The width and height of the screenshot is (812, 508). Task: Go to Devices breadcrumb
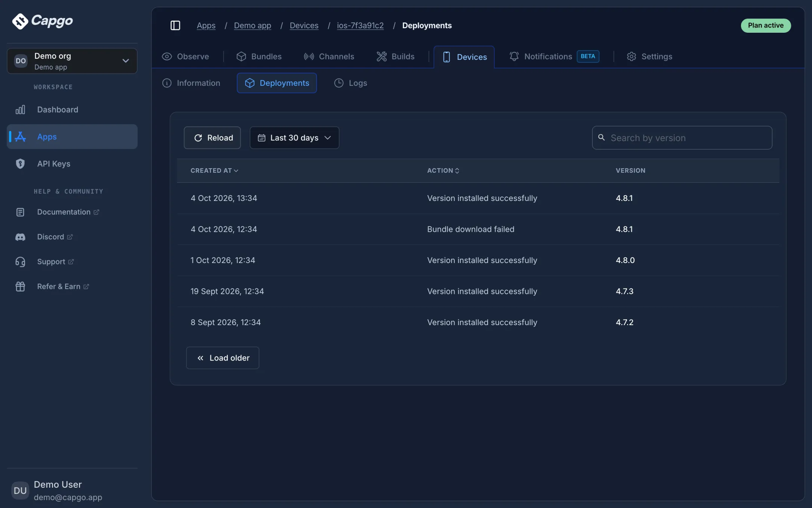[x=304, y=25]
